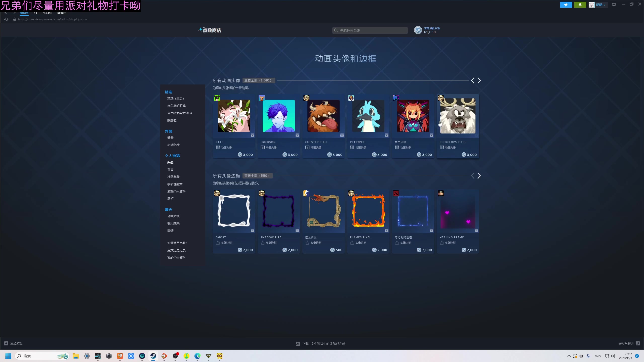
Task: Open the SHADOW FIRE avatar frame
Action: 278,211
